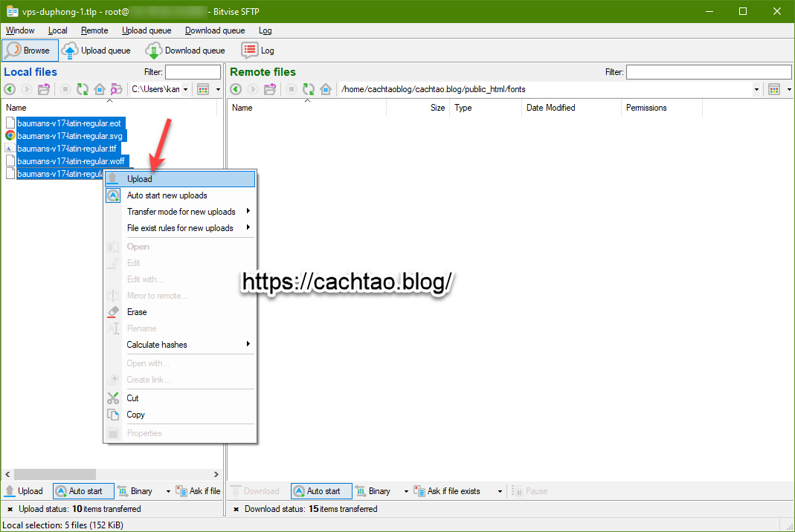Screen dimensions: 795x532
Task: Expand Transfer mode for new uploads submenu
Action: [180, 212]
